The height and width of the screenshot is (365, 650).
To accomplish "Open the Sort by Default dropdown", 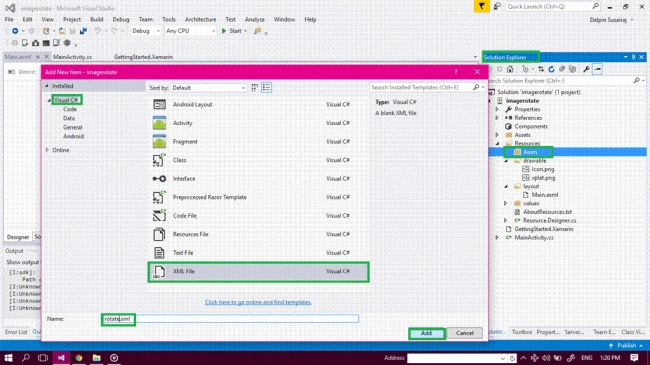I will click(209, 88).
